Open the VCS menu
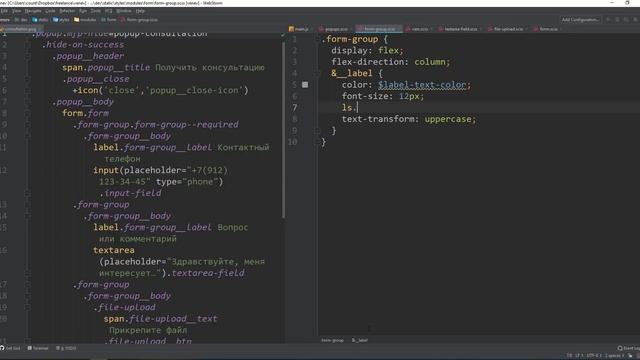This screenshot has width=640, height=360. 109,11
